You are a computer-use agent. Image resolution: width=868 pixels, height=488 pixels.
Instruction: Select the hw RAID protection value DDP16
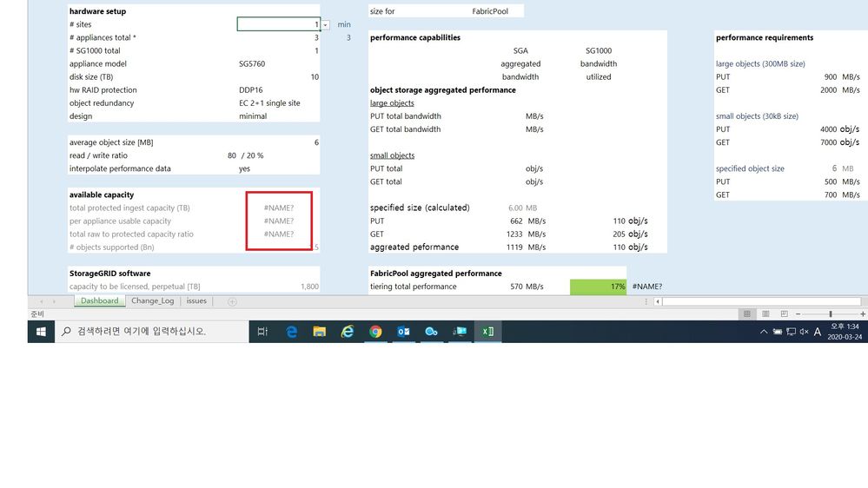[251, 89]
